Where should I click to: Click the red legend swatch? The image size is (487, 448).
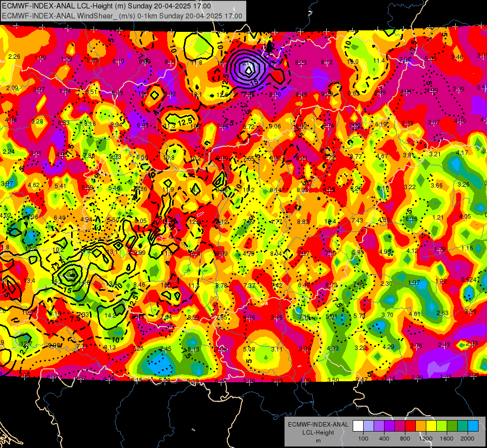[410, 426]
